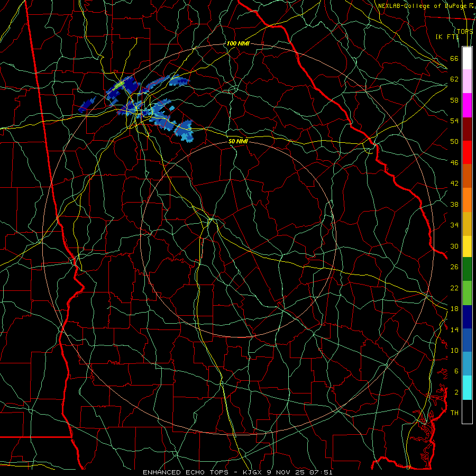
Task: Click the black TH threshold swatch
Action: (467, 411)
